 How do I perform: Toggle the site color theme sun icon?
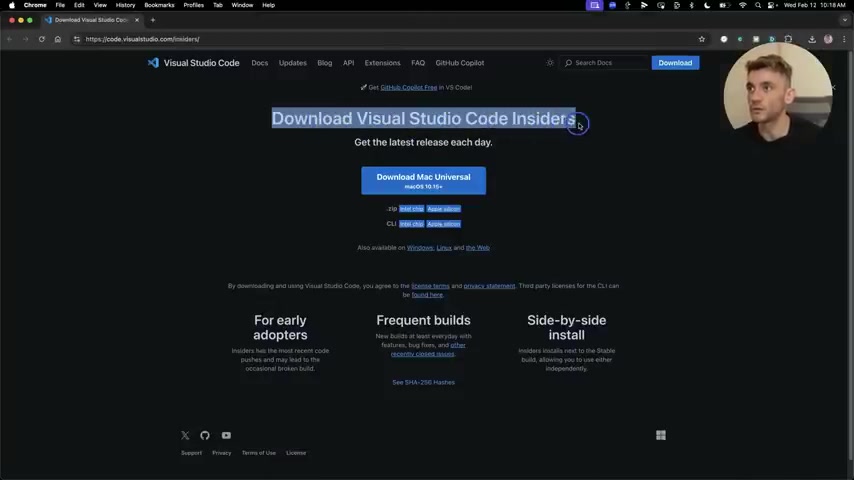point(550,63)
